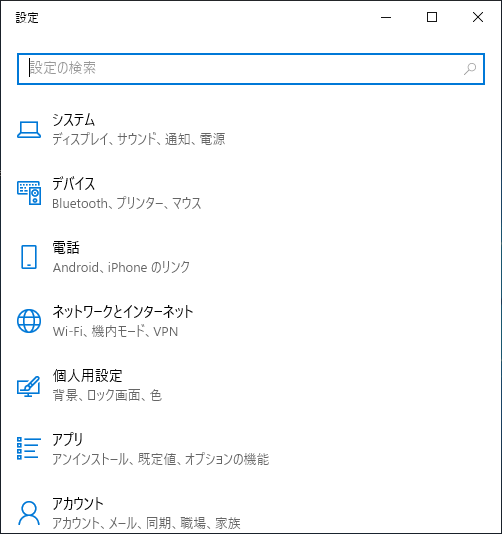Click the keyboard-speaker icon for デバイス
Image resolution: width=502 pixels, height=534 pixels.
29,193
